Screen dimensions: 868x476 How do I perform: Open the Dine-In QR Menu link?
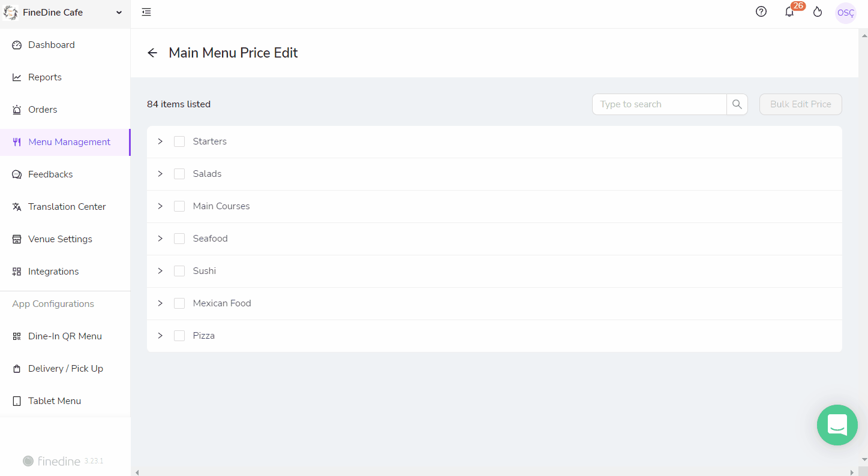65,336
